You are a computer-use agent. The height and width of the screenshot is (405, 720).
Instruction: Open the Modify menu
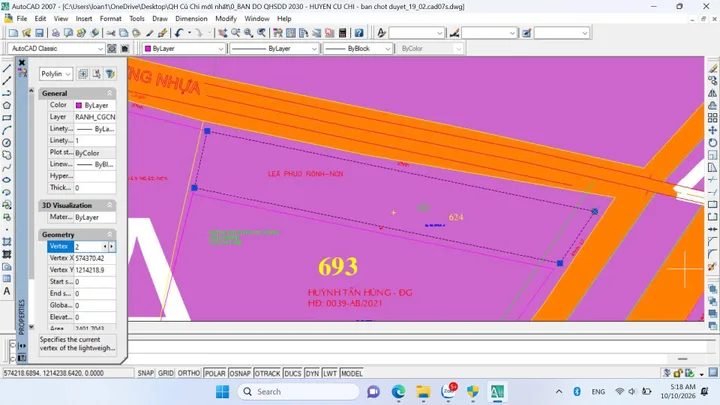point(226,19)
